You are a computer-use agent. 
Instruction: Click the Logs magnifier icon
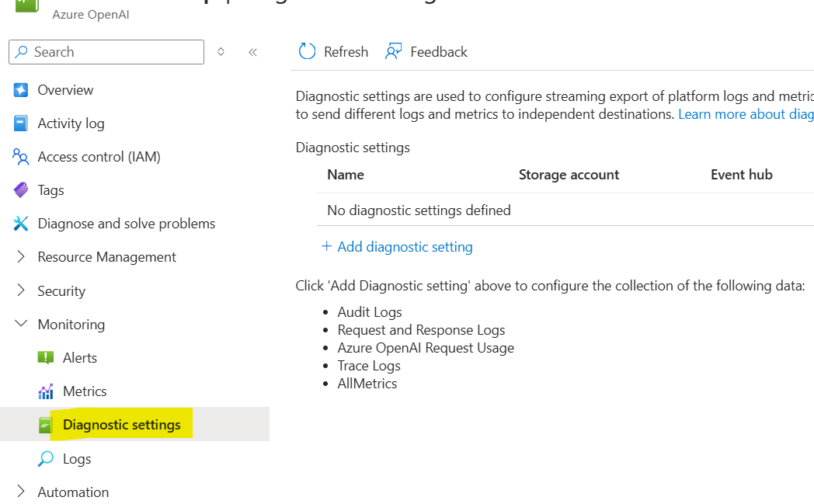point(46,459)
